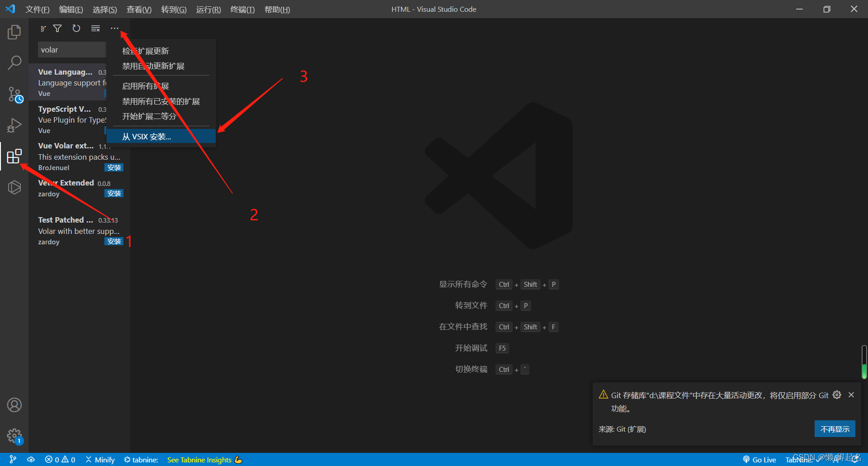The image size is (868, 466).
Task: Open the Search view in activity bar
Action: (14, 63)
